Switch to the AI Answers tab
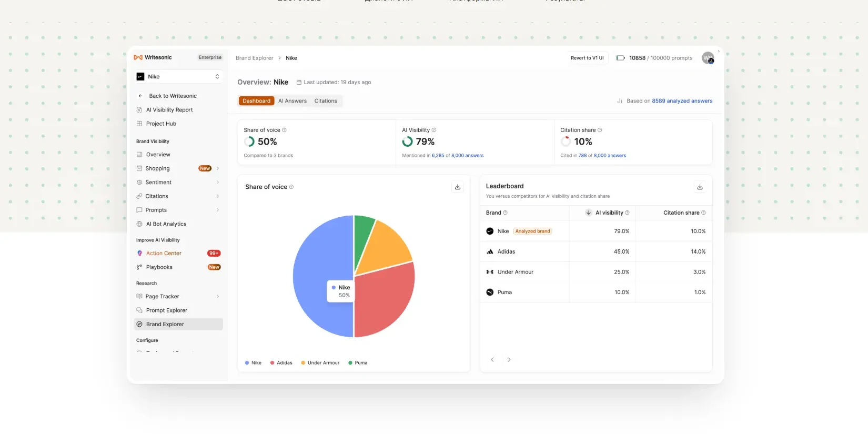The height and width of the screenshot is (434, 868). click(292, 101)
